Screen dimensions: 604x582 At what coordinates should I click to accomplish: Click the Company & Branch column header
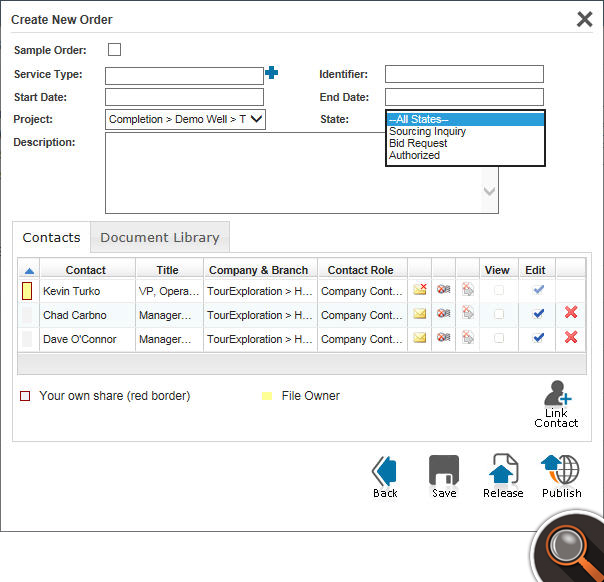(x=260, y=270)
